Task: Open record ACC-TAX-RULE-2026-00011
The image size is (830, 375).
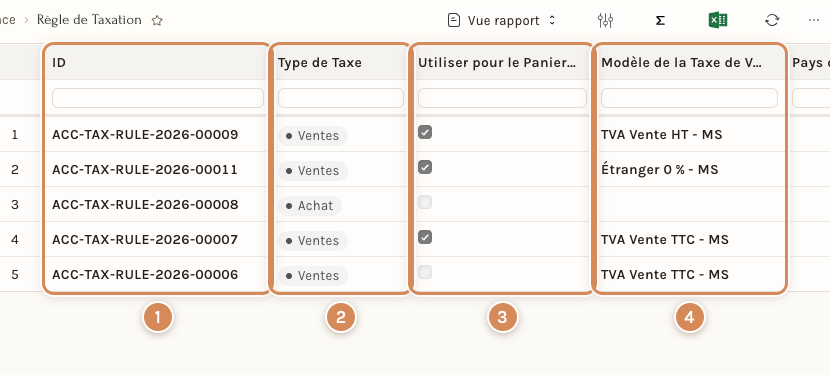Action: click(145, 169)
